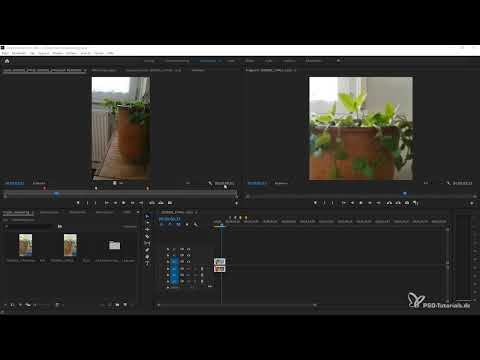The image size is (480, 360).
Task: Open the Hilfe menu
Action: point(110,53)
